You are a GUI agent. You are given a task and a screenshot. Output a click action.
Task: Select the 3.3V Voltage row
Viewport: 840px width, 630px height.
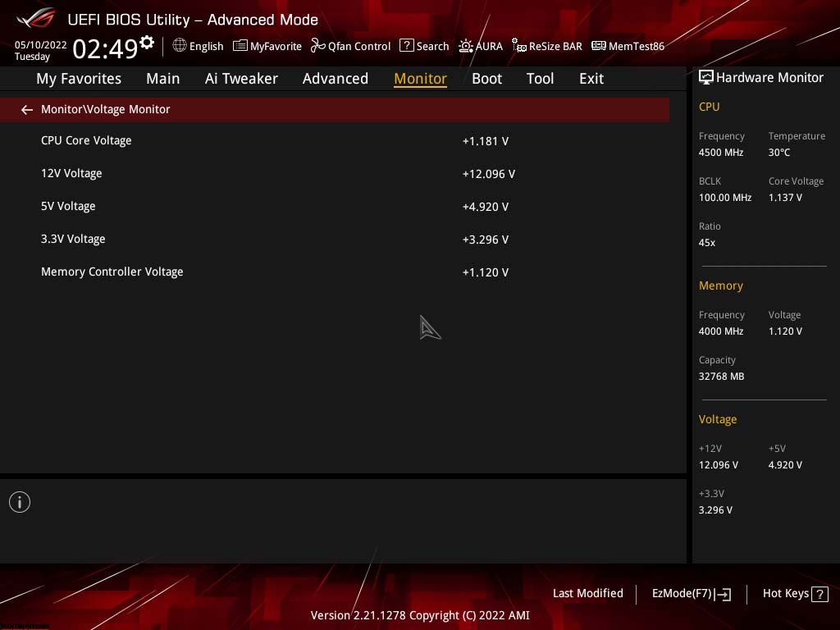click(335, 239)
